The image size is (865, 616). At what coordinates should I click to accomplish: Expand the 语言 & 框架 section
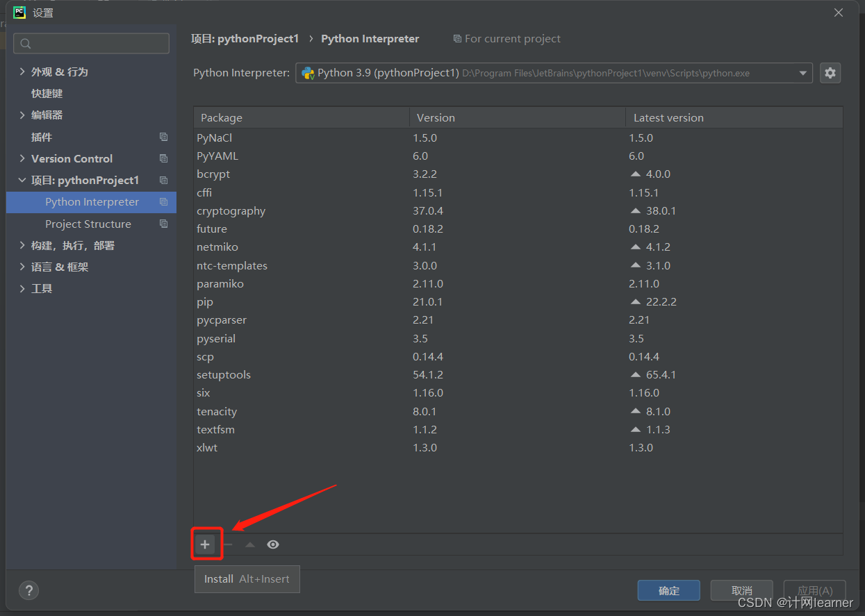point(22,267)
